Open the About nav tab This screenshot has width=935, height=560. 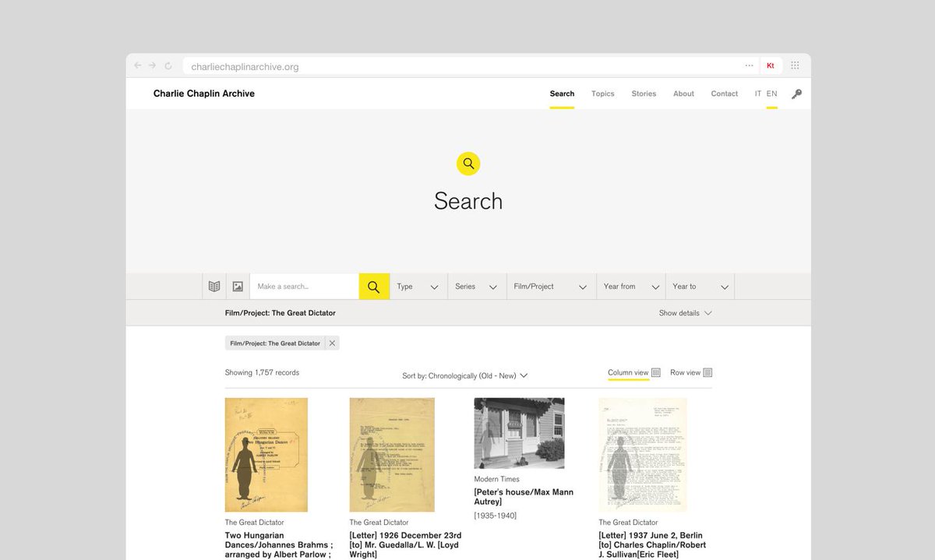[x=683, y=93]
